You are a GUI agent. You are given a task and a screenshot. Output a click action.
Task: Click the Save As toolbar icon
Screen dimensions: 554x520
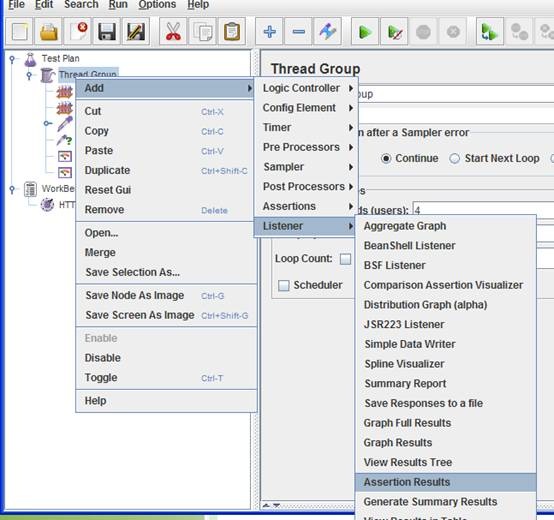click(136, 32)
